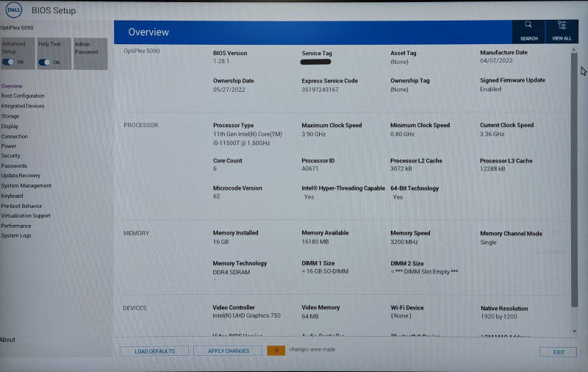The height and width of the screenshot is (372, 588).
Task: Click Memory Technology DDR4 SDRAM value
Action: click(x=231, y=272)
